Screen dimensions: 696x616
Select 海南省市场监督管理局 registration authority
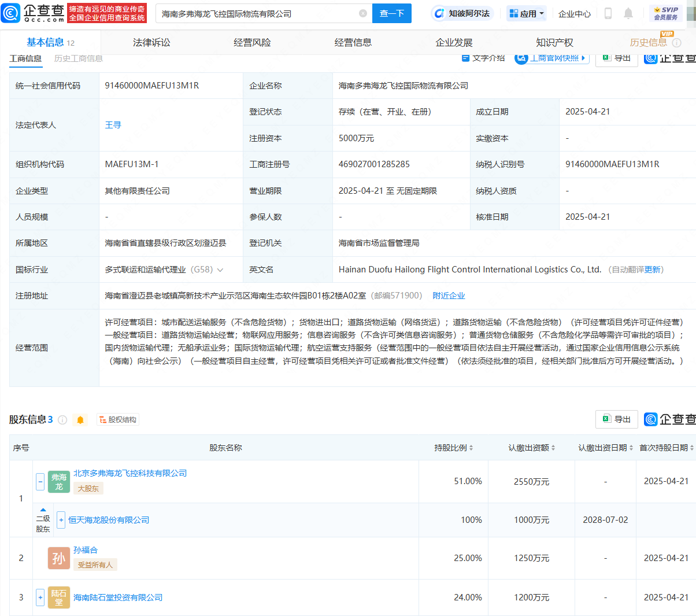379,243
